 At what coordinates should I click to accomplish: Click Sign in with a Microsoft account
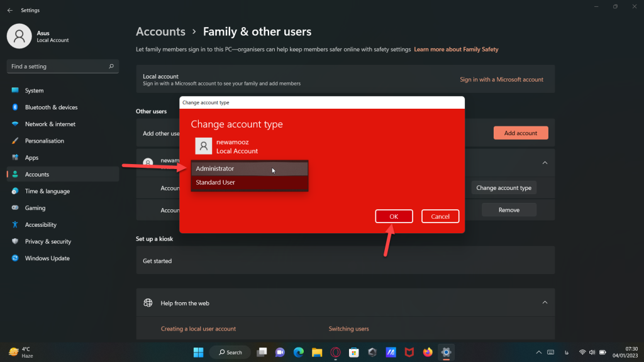[x=501, y=80]
